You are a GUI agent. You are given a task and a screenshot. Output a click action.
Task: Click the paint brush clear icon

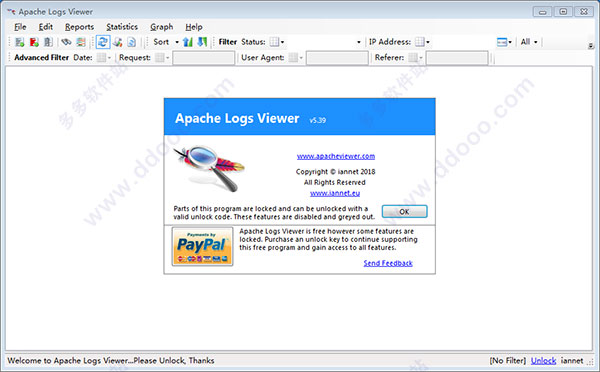[118, 42]
